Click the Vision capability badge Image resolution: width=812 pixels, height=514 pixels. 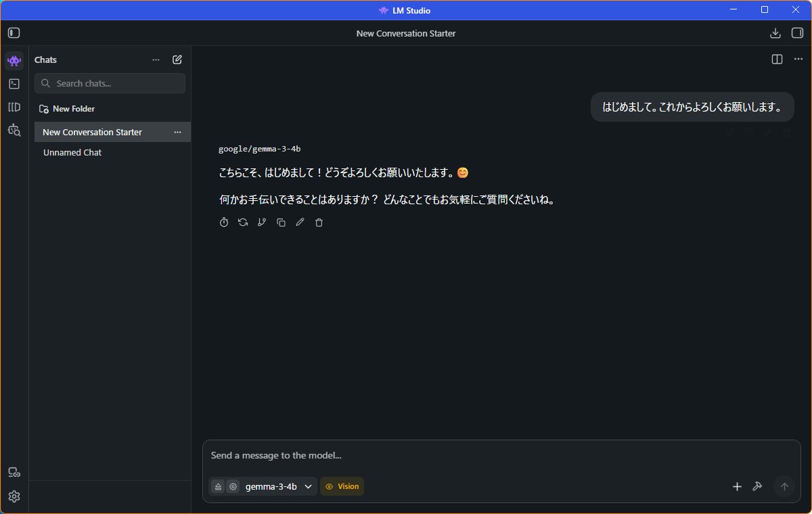[342, 486]
